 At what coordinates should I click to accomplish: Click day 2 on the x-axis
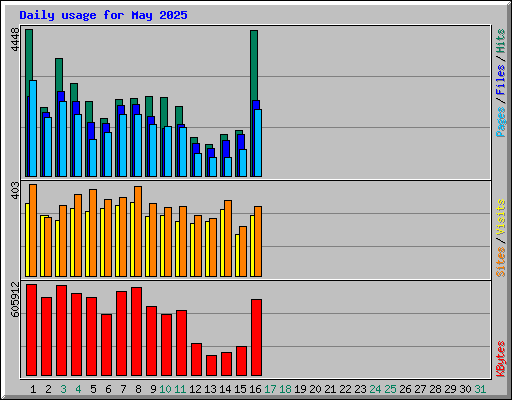tap(48, 389)
